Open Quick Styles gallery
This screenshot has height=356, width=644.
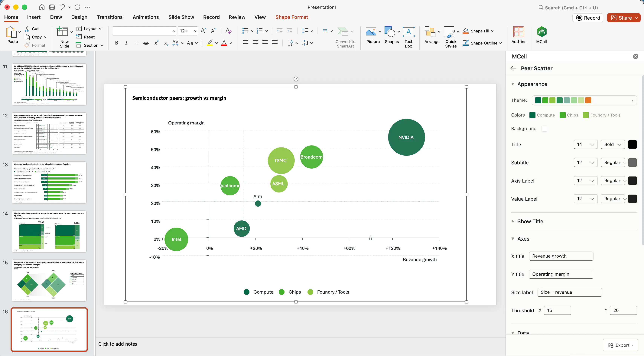pyautogui.click(x=451, y=37)
